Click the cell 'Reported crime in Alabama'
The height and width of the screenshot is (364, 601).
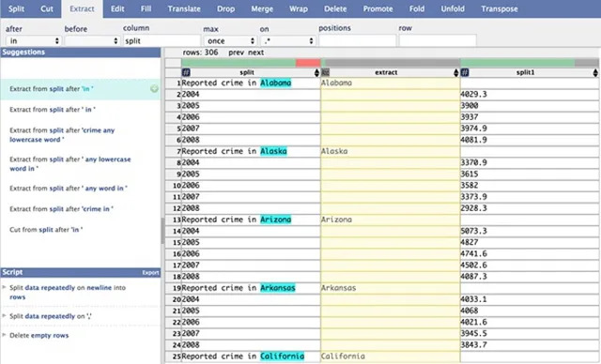click(x=251, y=83)
